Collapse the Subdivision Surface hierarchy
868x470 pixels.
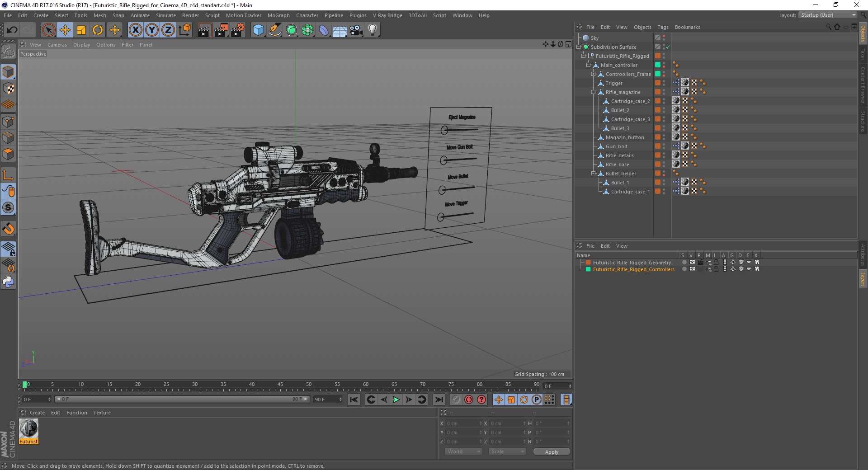[x=578, y=47]
